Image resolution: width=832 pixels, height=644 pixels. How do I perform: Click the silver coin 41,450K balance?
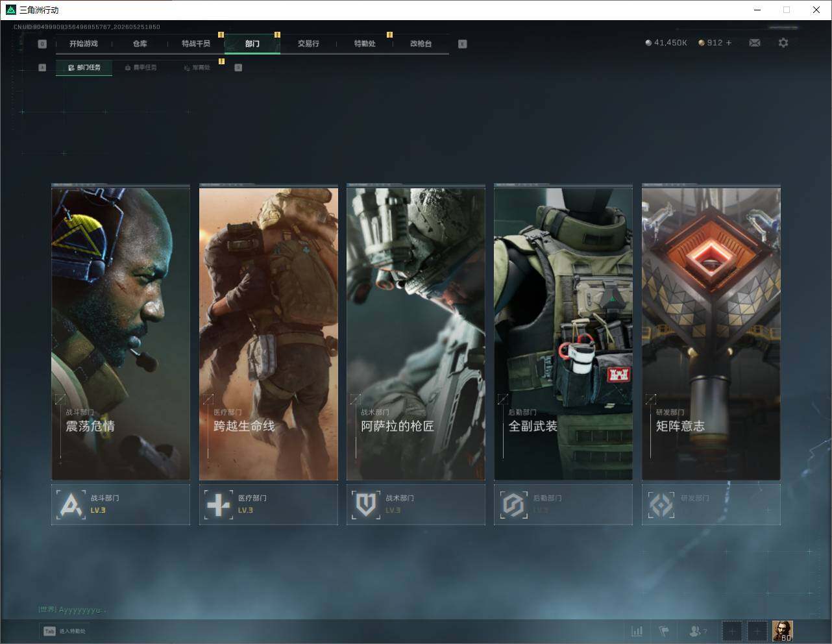[666, 43]
